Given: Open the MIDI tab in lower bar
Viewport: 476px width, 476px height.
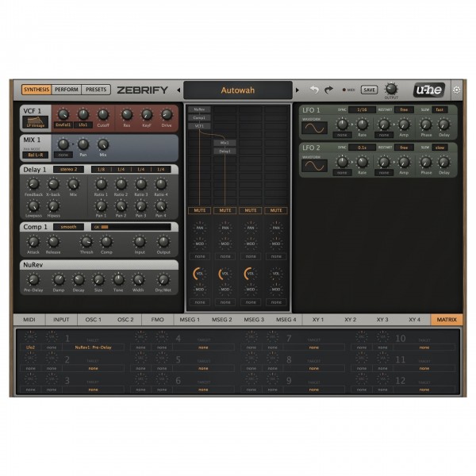Looking at the screenshot, I should pos(29,320).
